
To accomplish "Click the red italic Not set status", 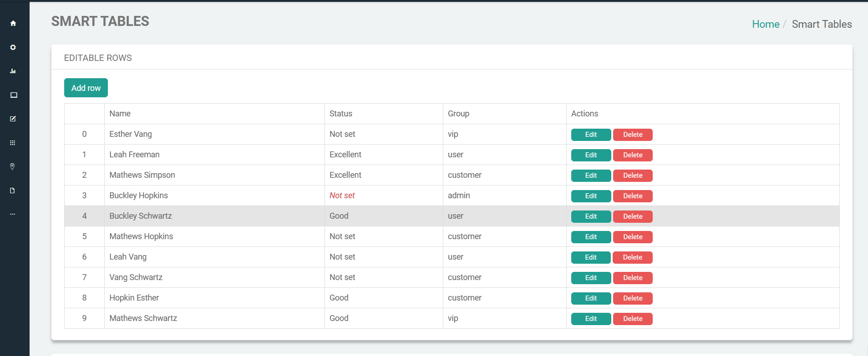I will click(x=342, y=196).
